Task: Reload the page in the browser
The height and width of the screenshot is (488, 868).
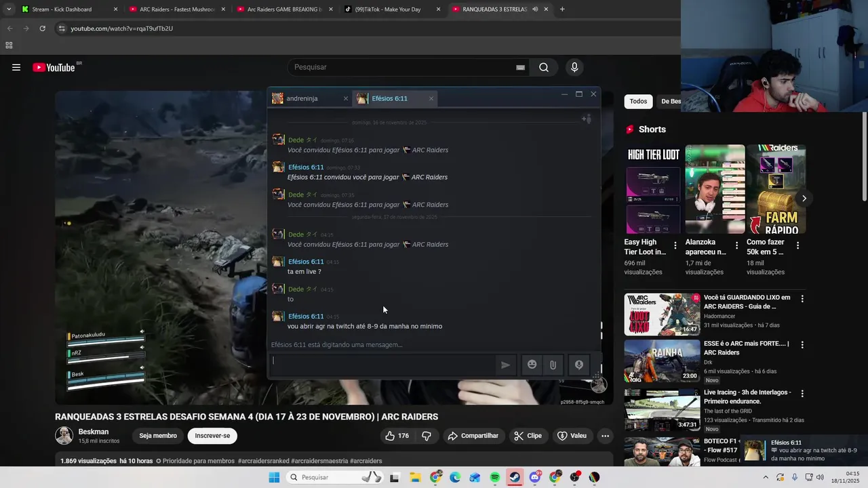Action: (42, 28)
